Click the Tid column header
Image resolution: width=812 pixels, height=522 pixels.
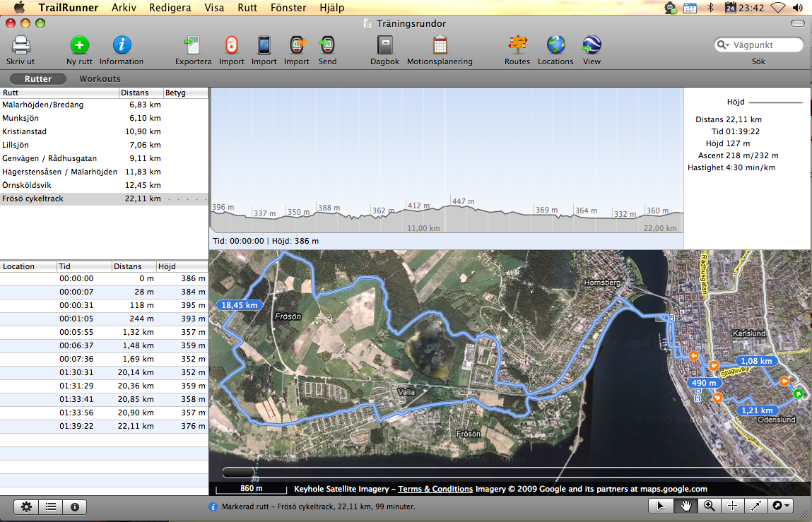coord(84,266)
